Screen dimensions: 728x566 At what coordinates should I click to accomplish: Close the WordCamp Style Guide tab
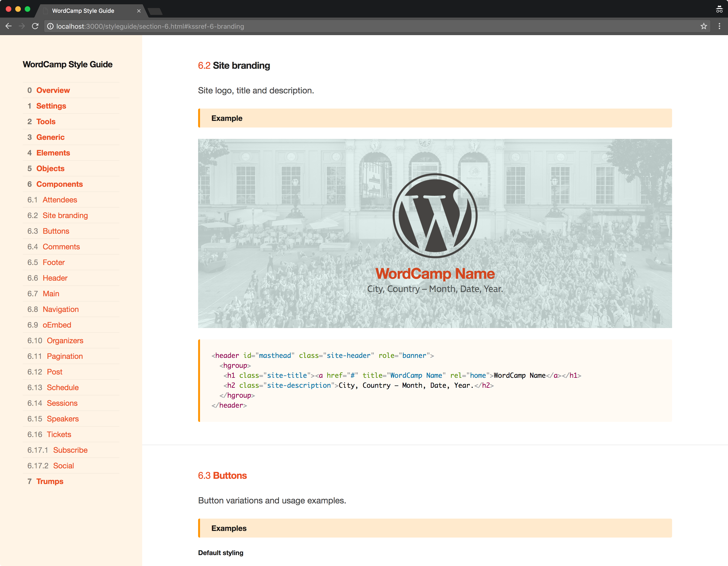click(x=139, y=11)
